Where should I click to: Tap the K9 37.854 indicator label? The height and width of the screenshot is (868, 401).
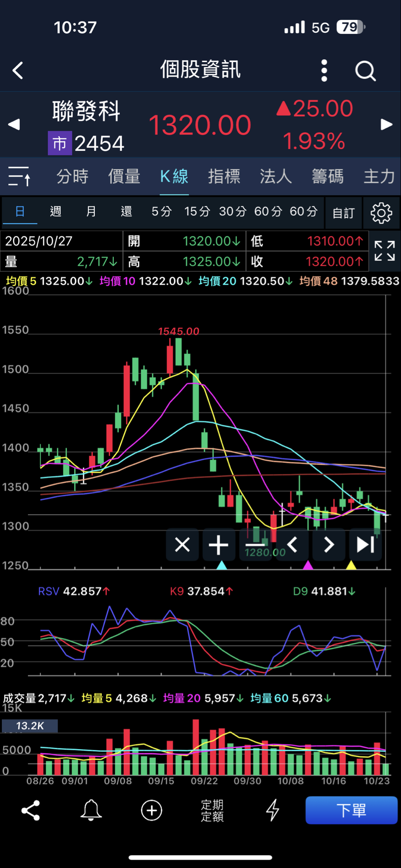(x=201, y=591)
